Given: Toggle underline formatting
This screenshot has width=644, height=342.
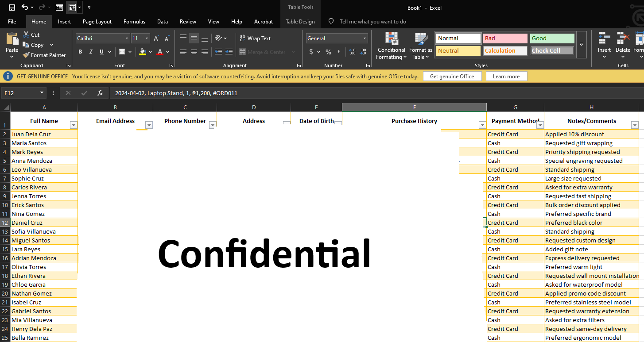Looking at the screenshot, I should 102,52.
